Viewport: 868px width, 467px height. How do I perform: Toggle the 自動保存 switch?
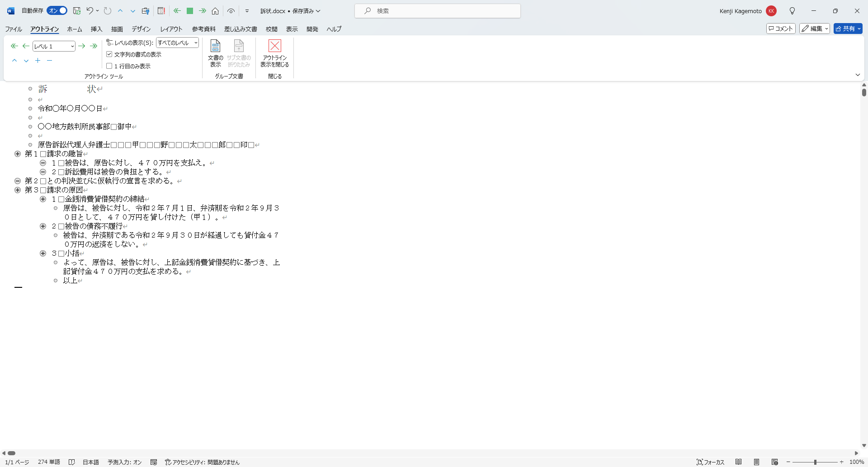[x=57, y=11]
